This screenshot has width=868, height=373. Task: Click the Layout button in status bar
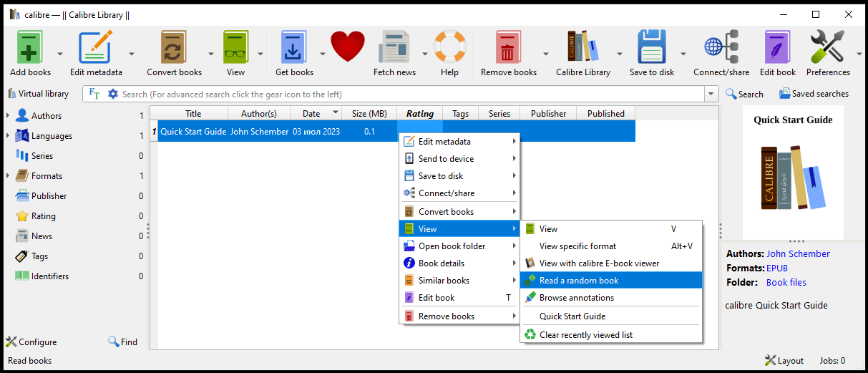(x=784, y=360)
